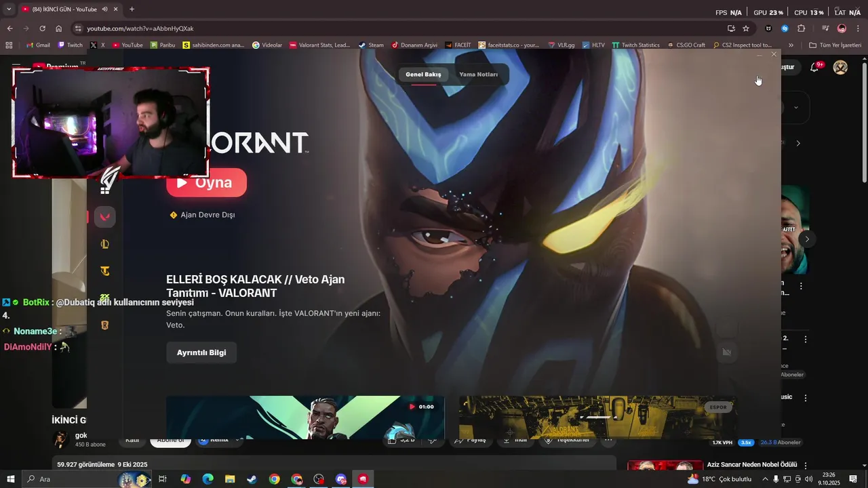Viewport: 868px width, 488px height.
Task: Toggle the background video mute icon
Action: coord(726,352)
